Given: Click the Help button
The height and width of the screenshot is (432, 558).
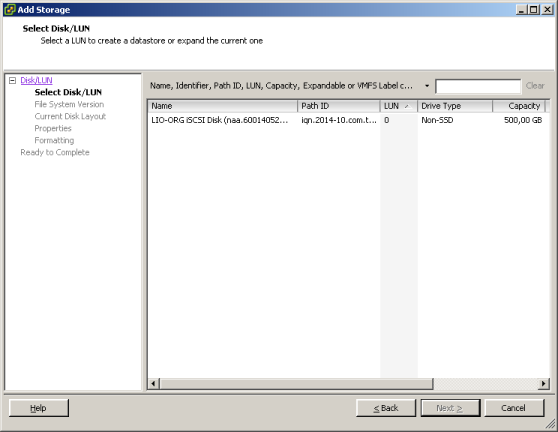Looking at the screenshot, I should pyautogui.click(x=39, y=408).
